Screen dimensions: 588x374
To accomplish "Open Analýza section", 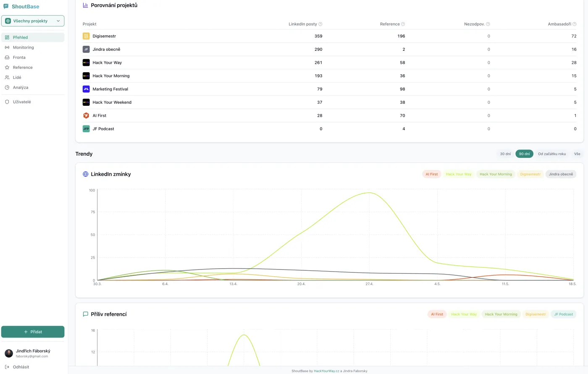I will (x=33, y=88).
